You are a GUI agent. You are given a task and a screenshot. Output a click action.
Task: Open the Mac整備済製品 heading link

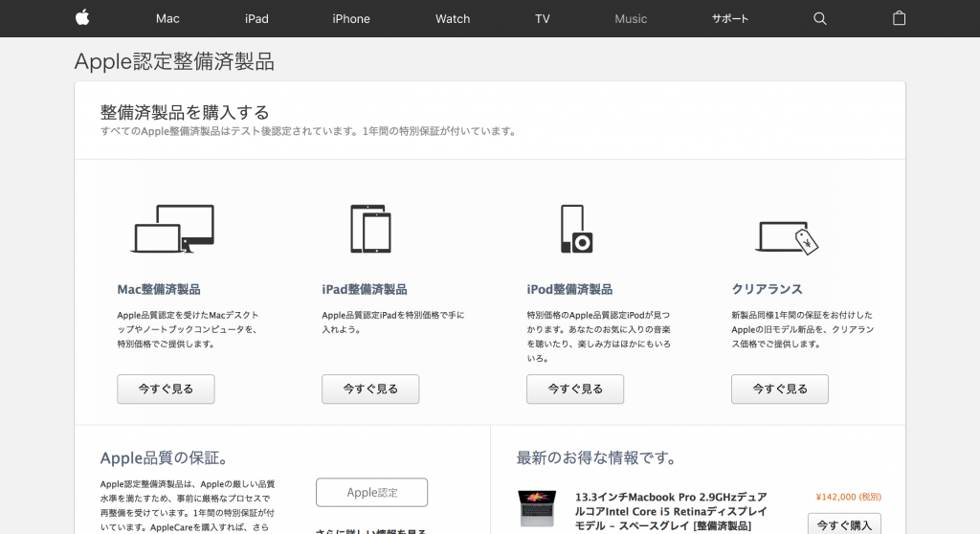click(x=159, y=290)
